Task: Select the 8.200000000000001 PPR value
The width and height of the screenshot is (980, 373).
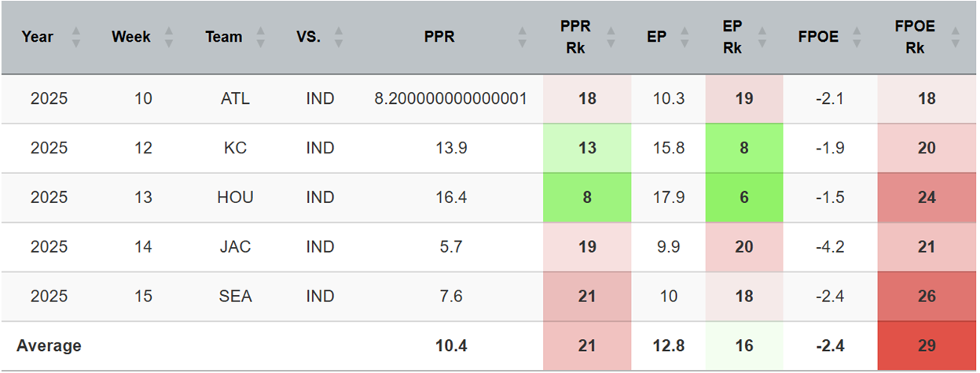Action: tap(450, 99)
